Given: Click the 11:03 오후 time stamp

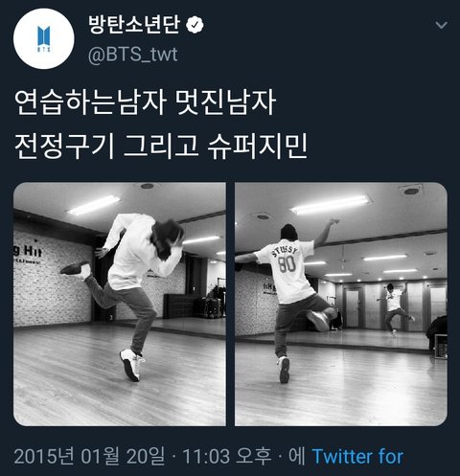Looking at the screenshot, I should [226, 456].
